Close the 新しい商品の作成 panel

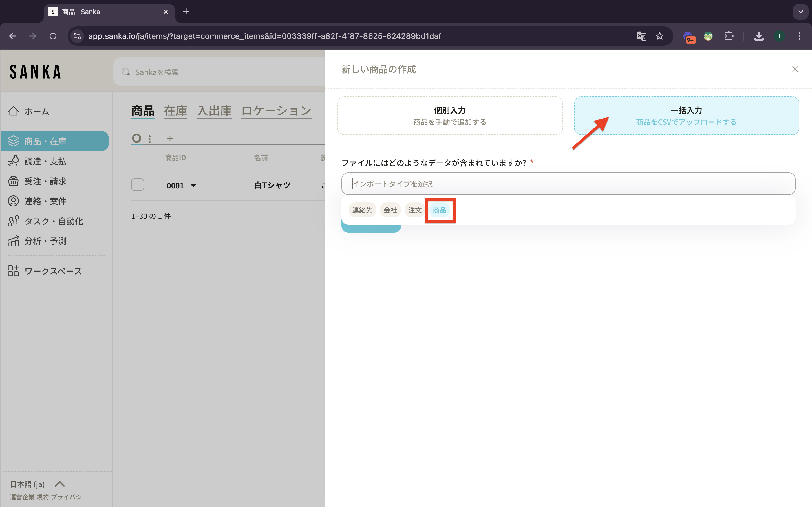tap(795, 69)
